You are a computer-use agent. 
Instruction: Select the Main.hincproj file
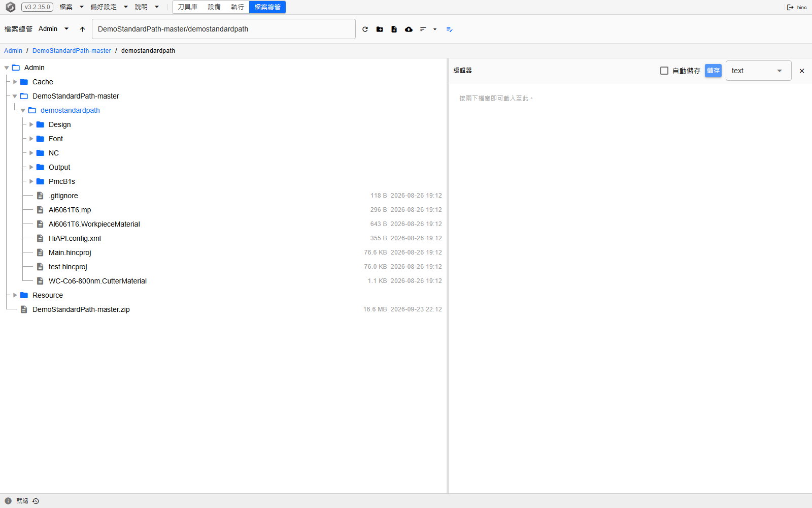coord(70,252)
